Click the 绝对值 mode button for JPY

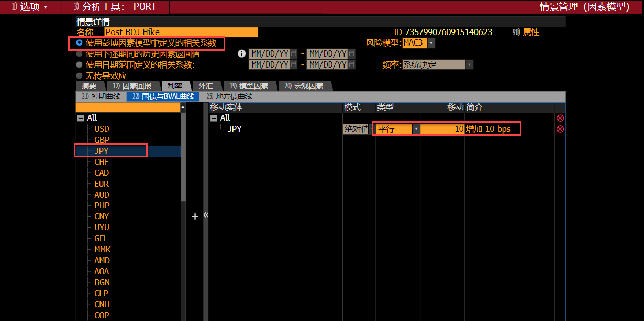tap(356, 129)
